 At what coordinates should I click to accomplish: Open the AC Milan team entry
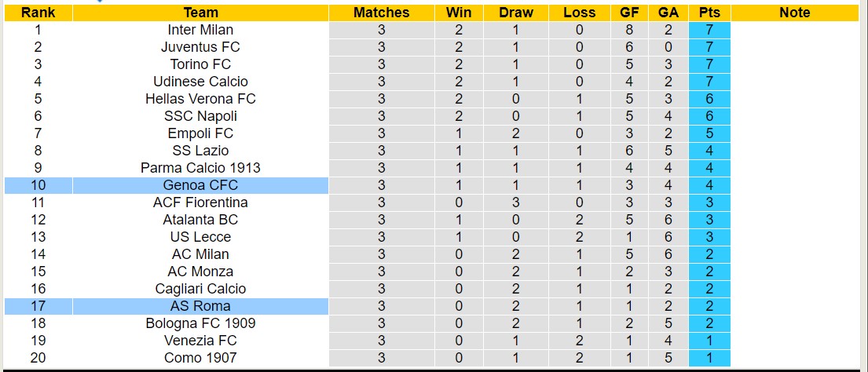(200, 254)
